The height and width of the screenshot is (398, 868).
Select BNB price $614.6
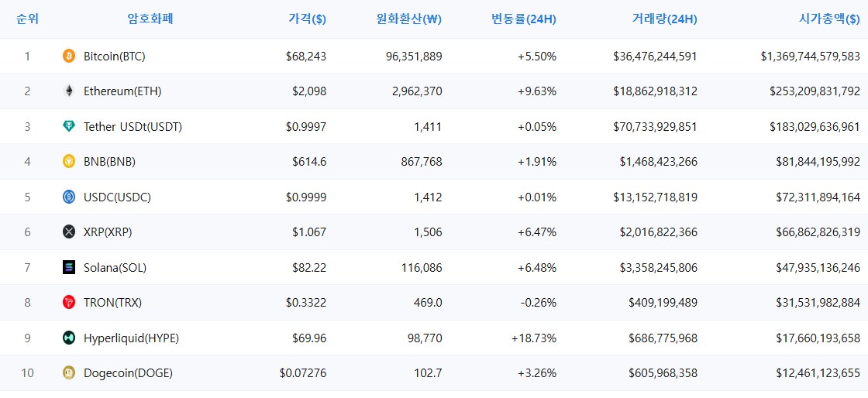point(309,162)
